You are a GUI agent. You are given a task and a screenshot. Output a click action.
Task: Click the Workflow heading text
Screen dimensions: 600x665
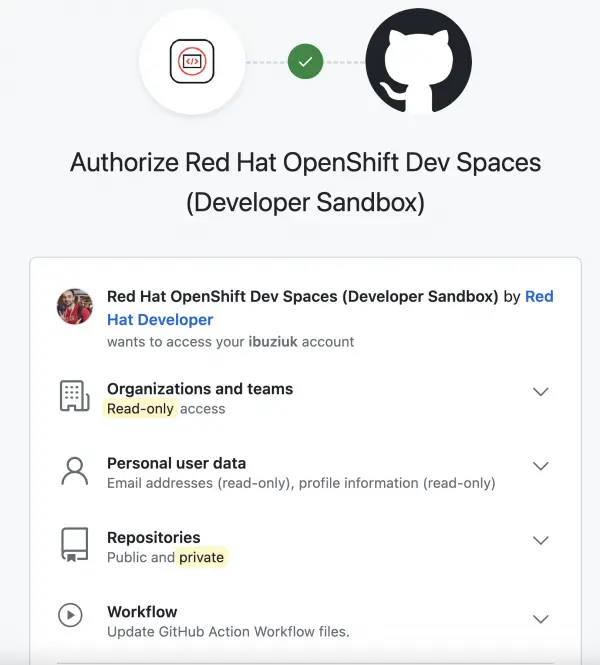click(x=142, y=611)
